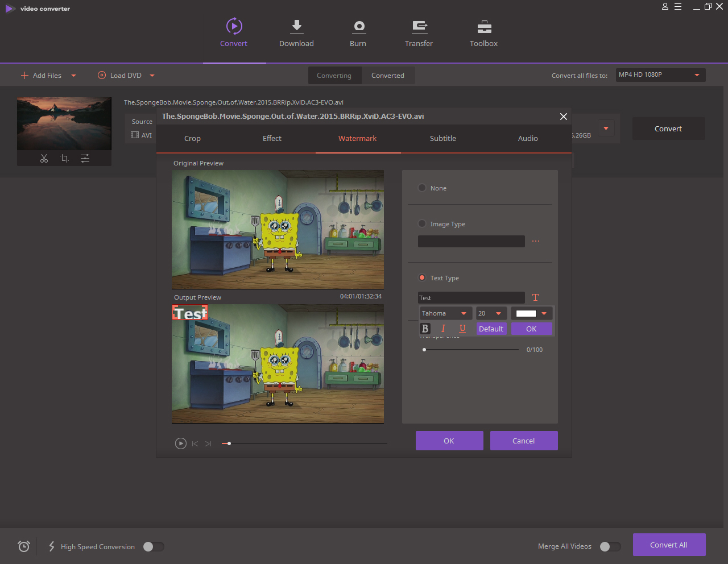This screenshot has height=564, width=728.
Task: Open the Download section
Action: pyautogui.click(x=296, y=33)
